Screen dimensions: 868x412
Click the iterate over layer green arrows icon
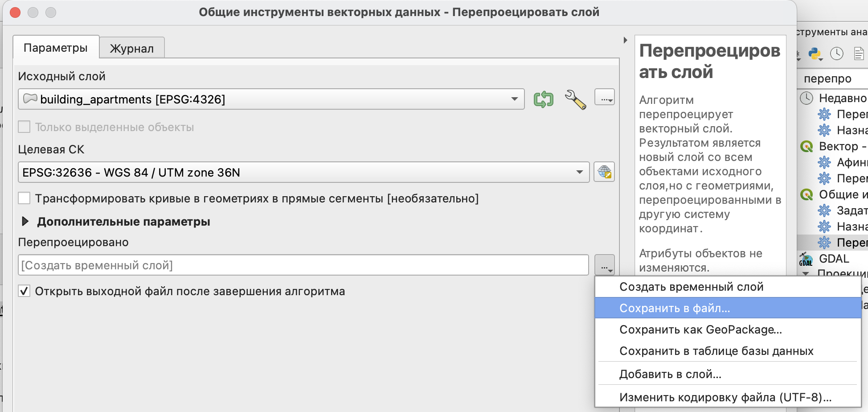click(543, 99)
